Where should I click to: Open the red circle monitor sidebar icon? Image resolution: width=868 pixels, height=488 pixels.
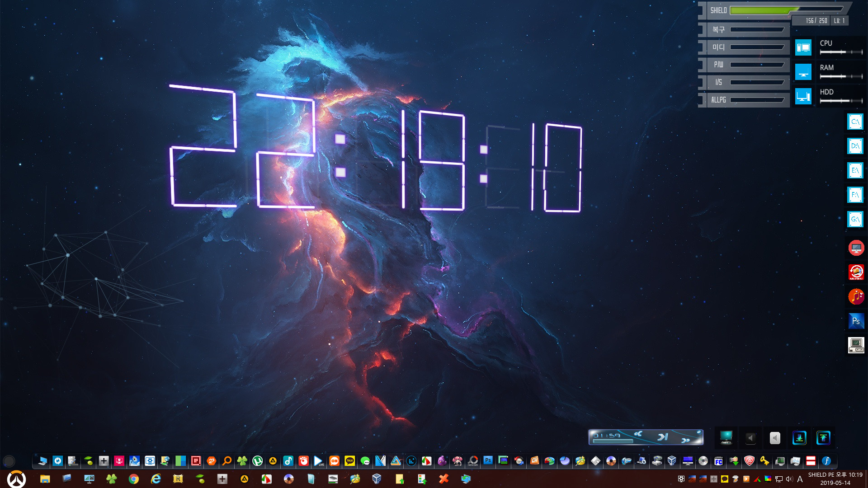[856, 248]
